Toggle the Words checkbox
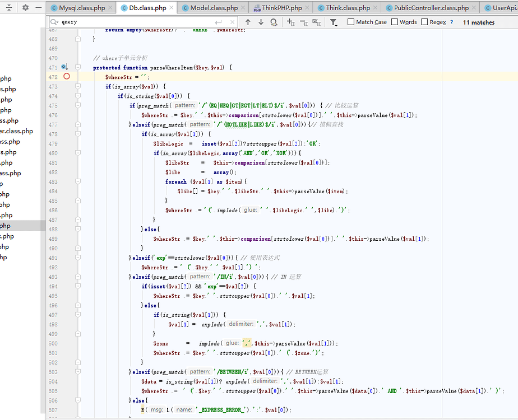518x420 pixels. click(395, 22)
